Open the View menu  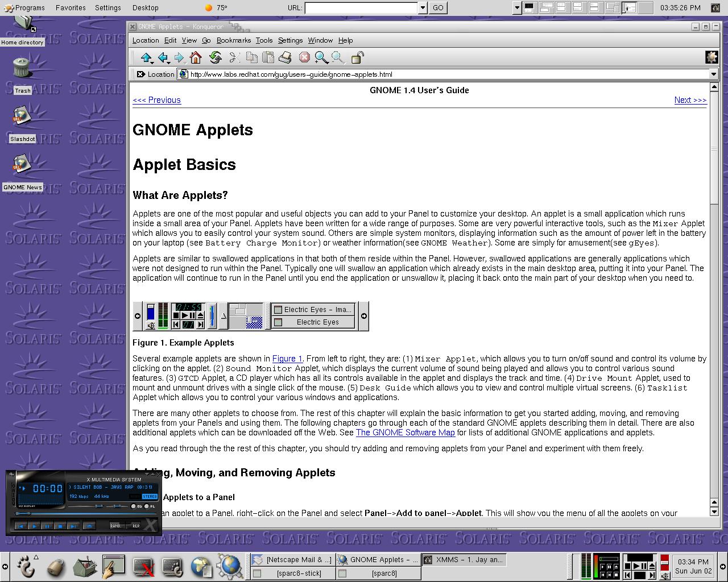[x=189, y=40]
